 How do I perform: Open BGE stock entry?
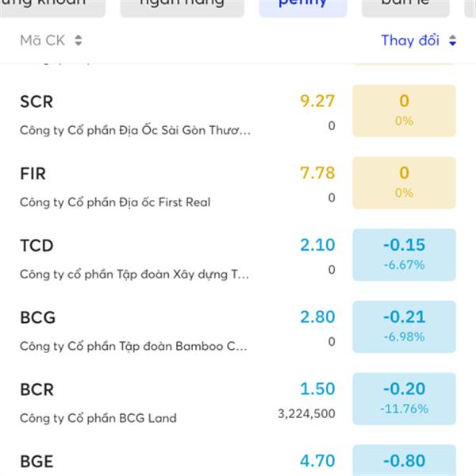[37, 461]
